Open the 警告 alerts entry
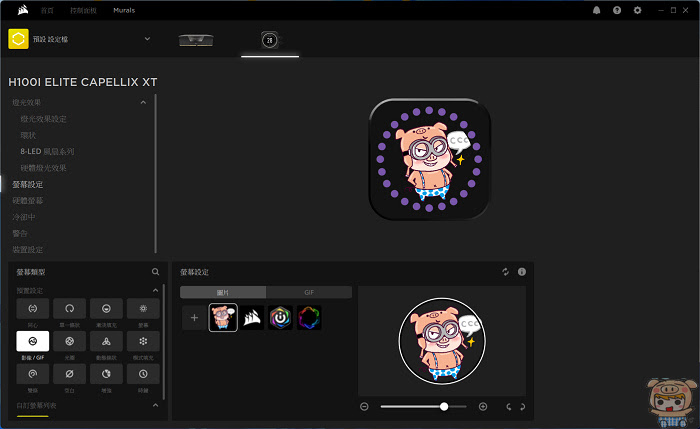The height and width of the screenshot is (429, 700). (20, 233)
